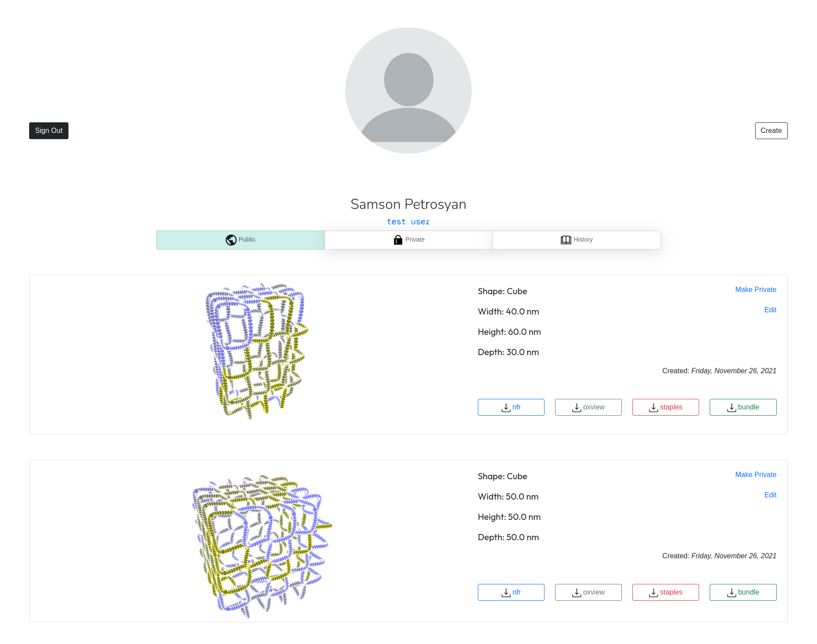The width and height of the screenshot is (817, 644).
Task: Click the lock icon on Private tab
Action: (398, 240)
